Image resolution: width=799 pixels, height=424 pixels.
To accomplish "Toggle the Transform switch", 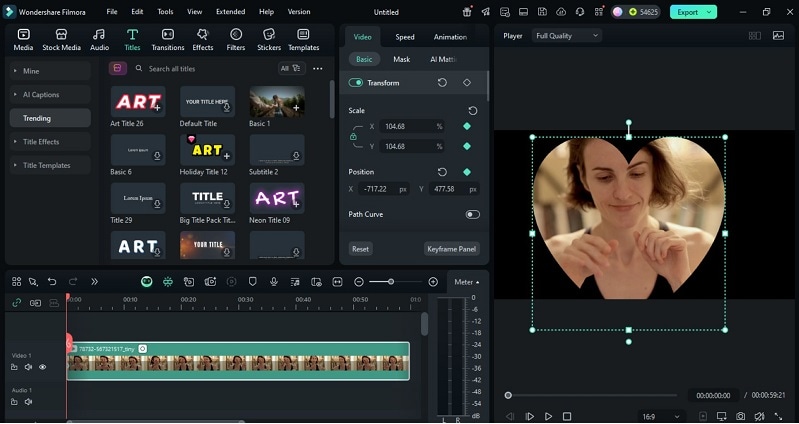I will 356,83.
